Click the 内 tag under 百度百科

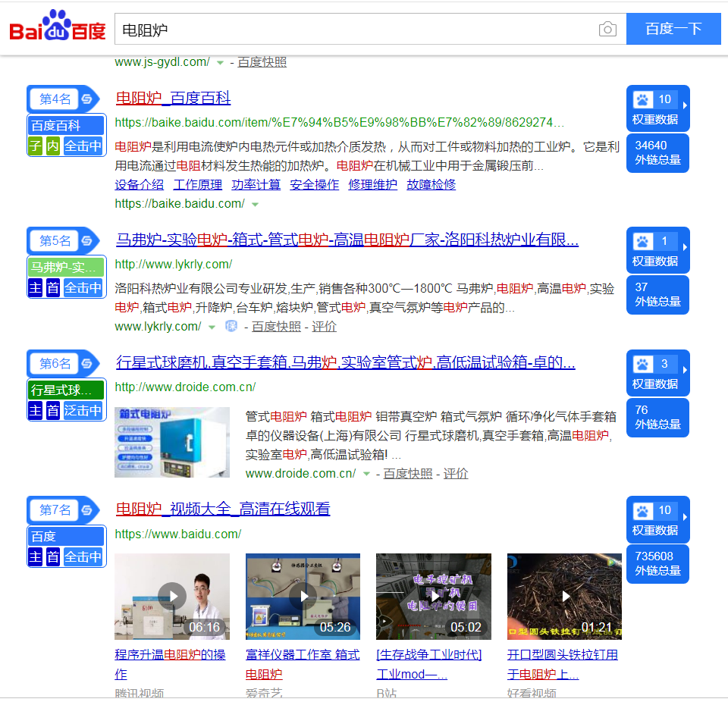coord(52,146)
